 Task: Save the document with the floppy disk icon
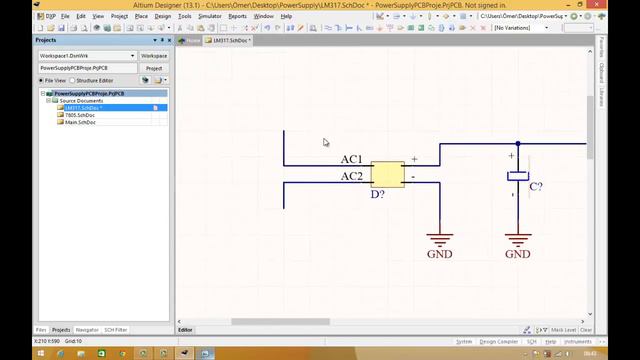pos(61,28)
